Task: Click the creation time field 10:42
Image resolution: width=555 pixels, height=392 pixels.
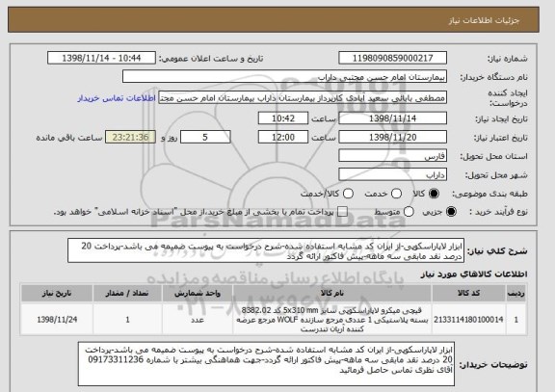Action: tap(283, 118)
